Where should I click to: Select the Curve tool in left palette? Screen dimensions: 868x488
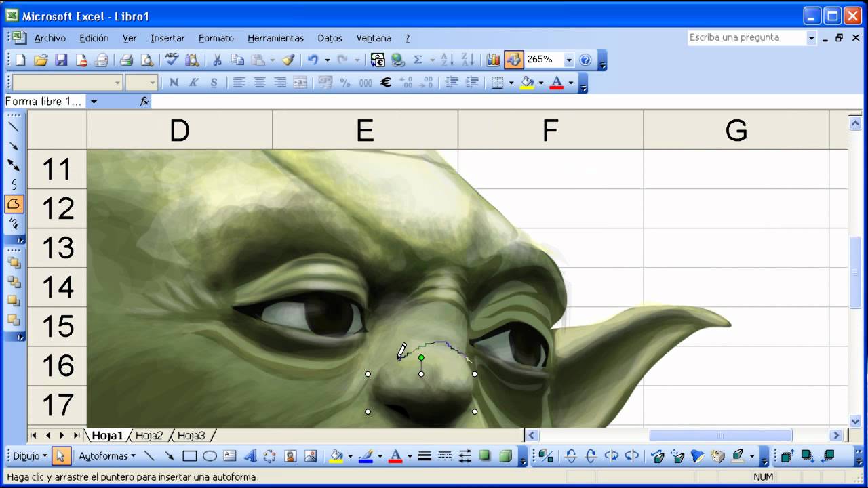tap(14, 184)
